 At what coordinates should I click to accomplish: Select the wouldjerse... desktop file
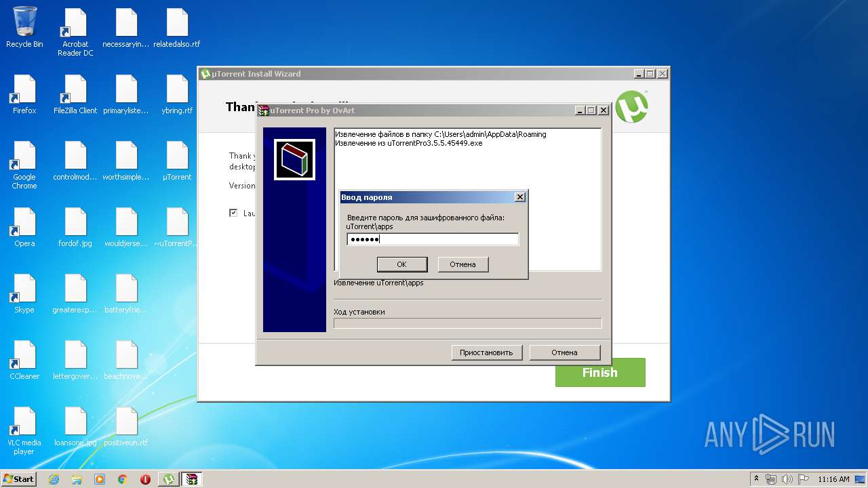pyautogui.click(x=126, y=226)
